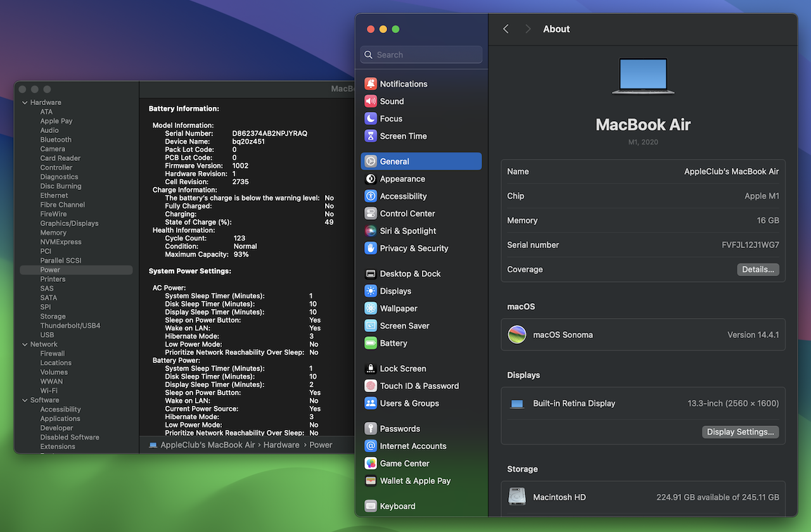Open Display Settings button
Image resolution: width=811 pixels, height=532 pixels.
[740, 432]
